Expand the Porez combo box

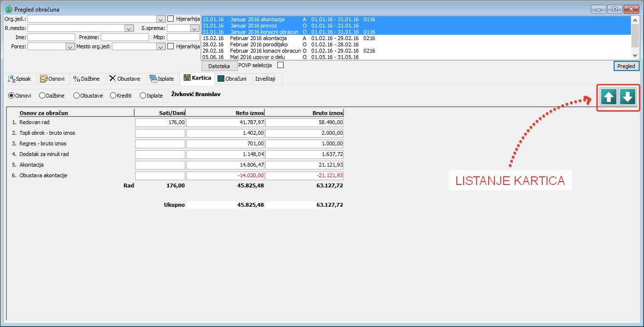[x=69, y=46]
